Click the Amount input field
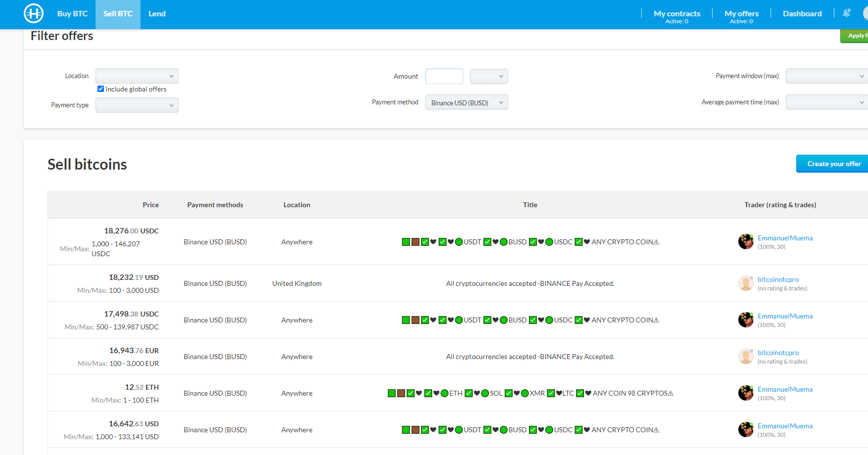The width and height of the screenshot is (868, 455). coord(444,76)
